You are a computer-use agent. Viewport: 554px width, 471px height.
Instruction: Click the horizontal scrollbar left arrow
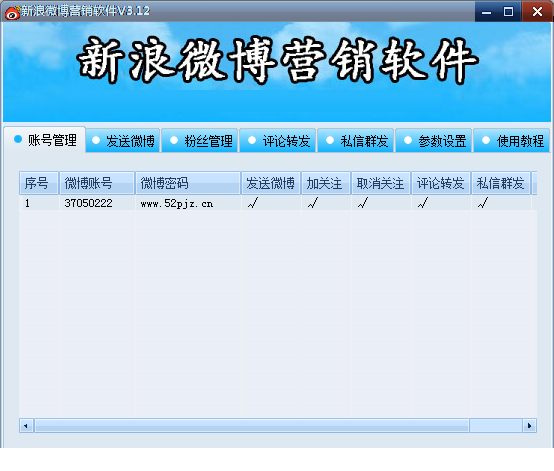pyautogui.click(x=26, y=426)
